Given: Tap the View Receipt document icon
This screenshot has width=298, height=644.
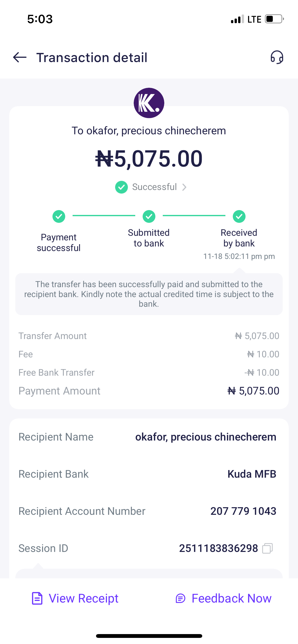Looking at the screenshot, I should point(37,598).
